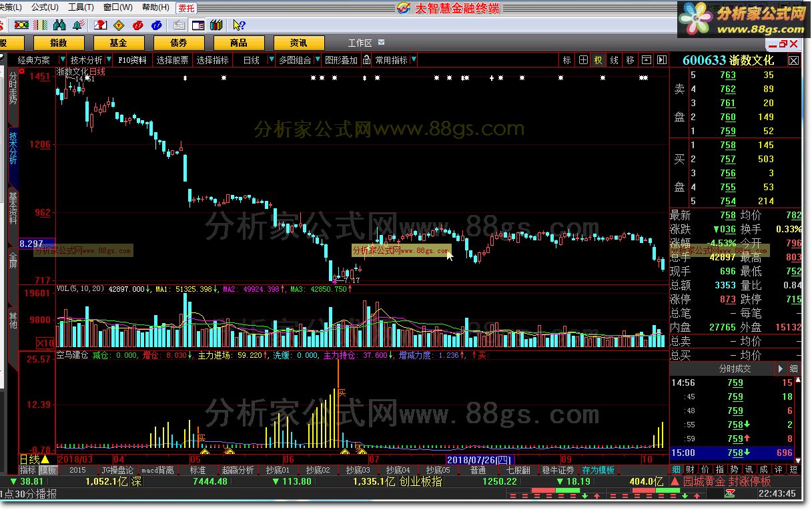Open the 帮助(H) menu
This screenshot has height=510, width=812.
[x=155, y=7]
